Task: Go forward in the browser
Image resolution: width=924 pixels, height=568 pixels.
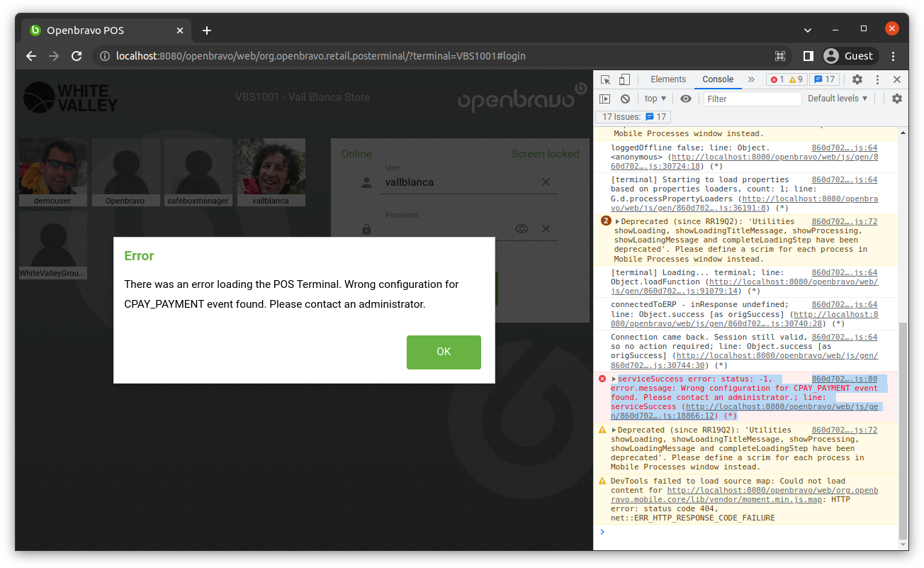Action: click(54, 56)
